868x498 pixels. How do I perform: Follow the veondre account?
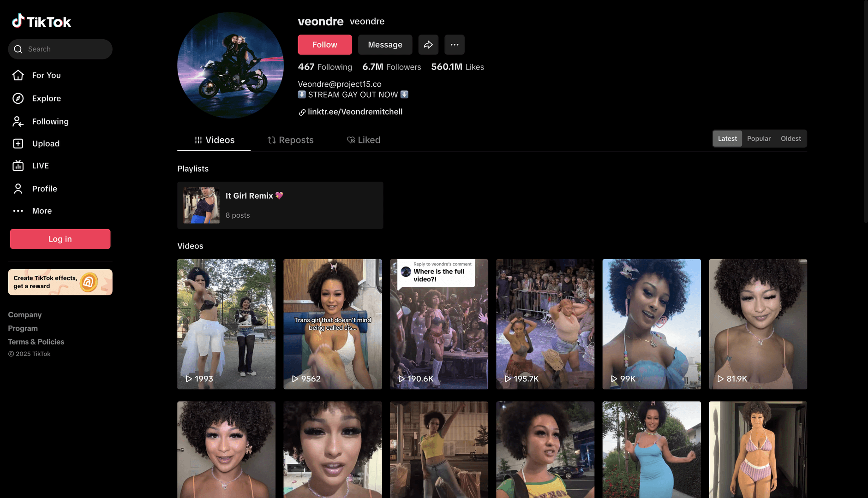(x=324, y=45)
